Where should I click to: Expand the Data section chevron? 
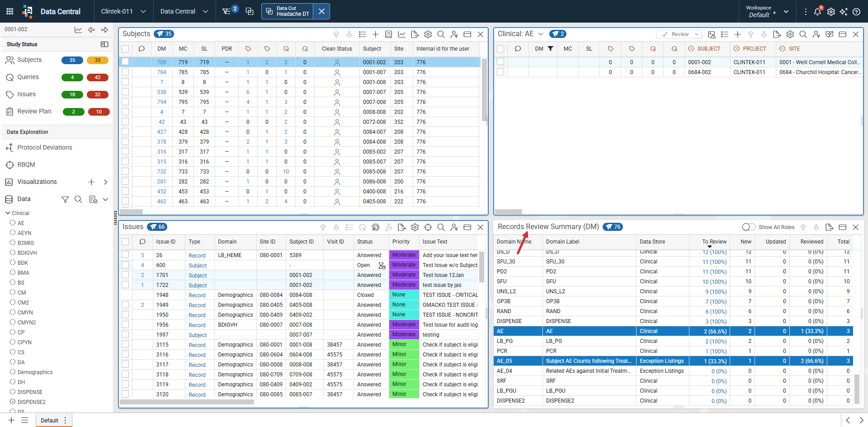point(105,199)
